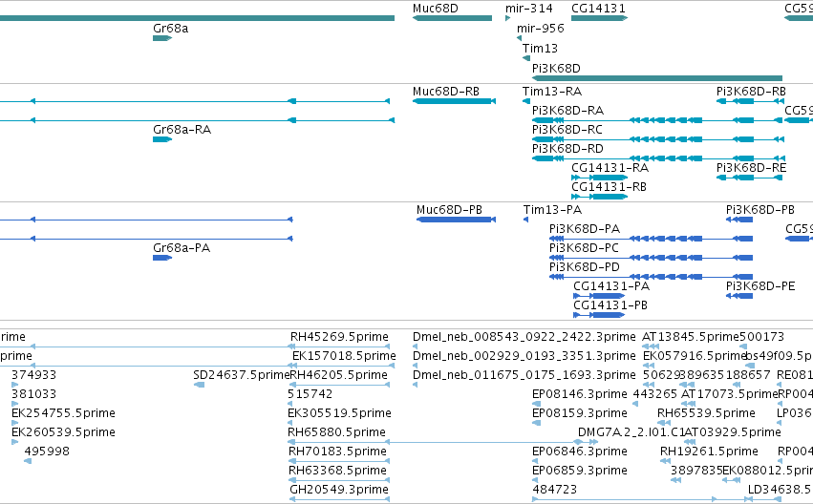Select EST AT03929.5prime
The width and height of the screenshot is (813, 504).
point(690,442)
